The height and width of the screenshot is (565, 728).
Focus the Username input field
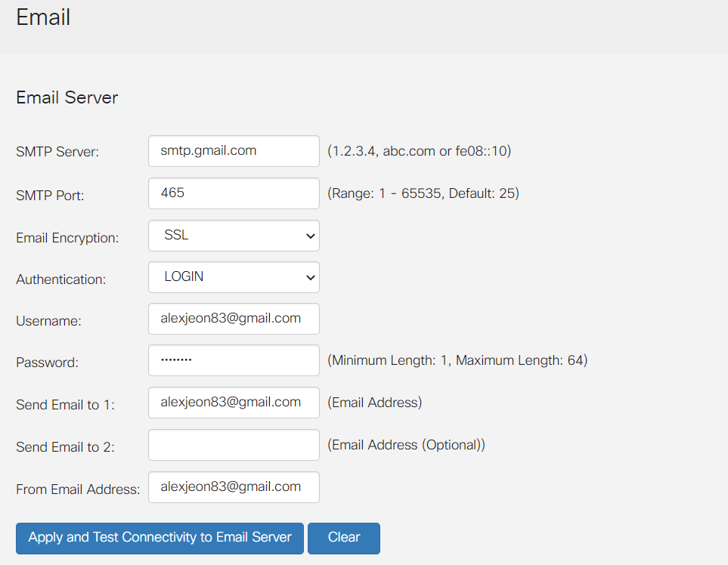234,319
